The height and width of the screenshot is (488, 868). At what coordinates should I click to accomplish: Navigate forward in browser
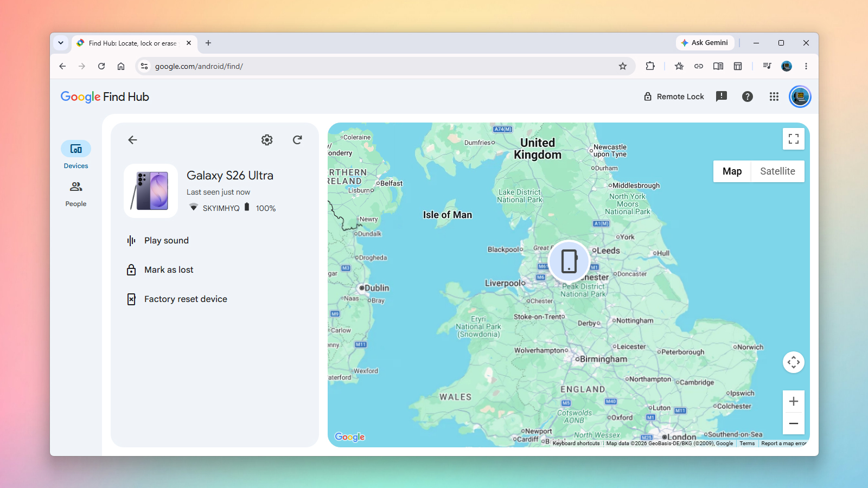82,66
